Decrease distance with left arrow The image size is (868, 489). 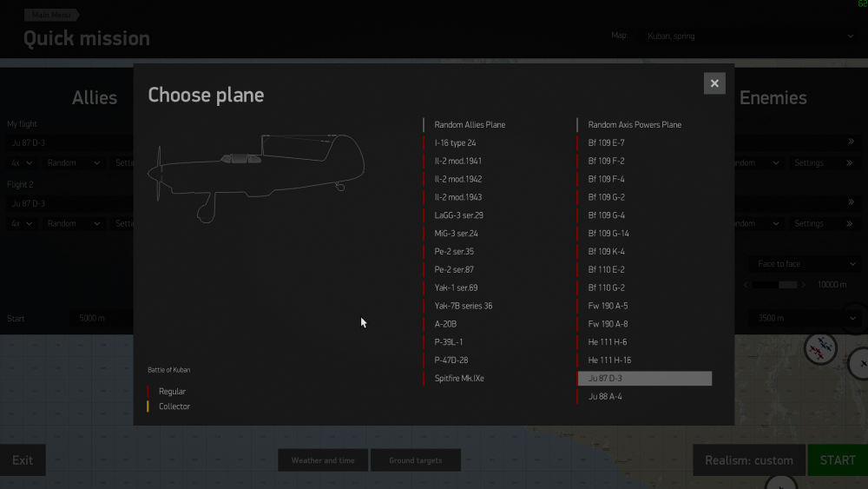(x=746, y=285)
